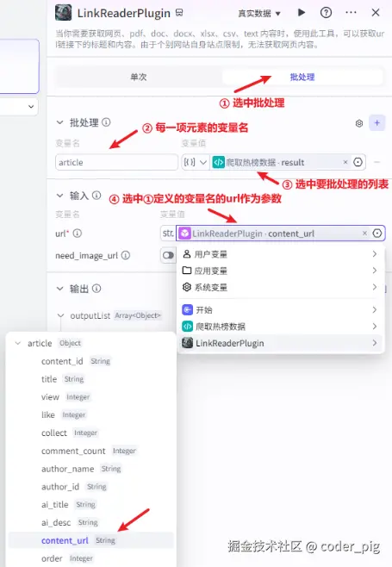
Task: Edit the article variable name field
Action: pos(116,162)
